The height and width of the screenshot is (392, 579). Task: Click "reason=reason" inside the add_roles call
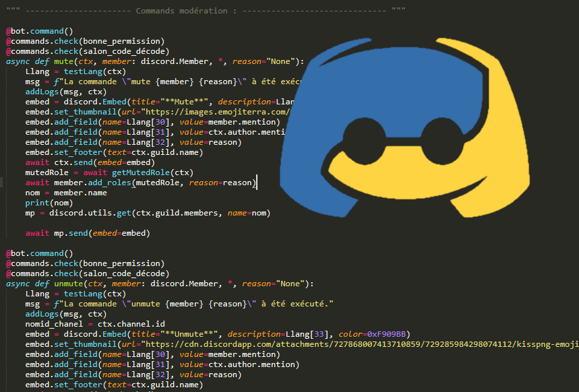tap(220, 183)
